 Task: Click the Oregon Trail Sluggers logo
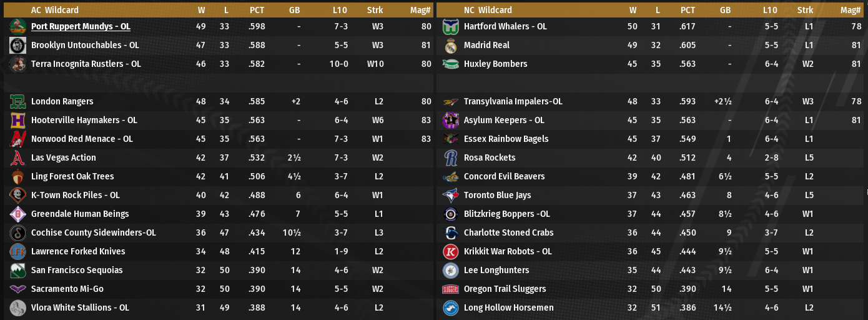click(x=450, y=289)
